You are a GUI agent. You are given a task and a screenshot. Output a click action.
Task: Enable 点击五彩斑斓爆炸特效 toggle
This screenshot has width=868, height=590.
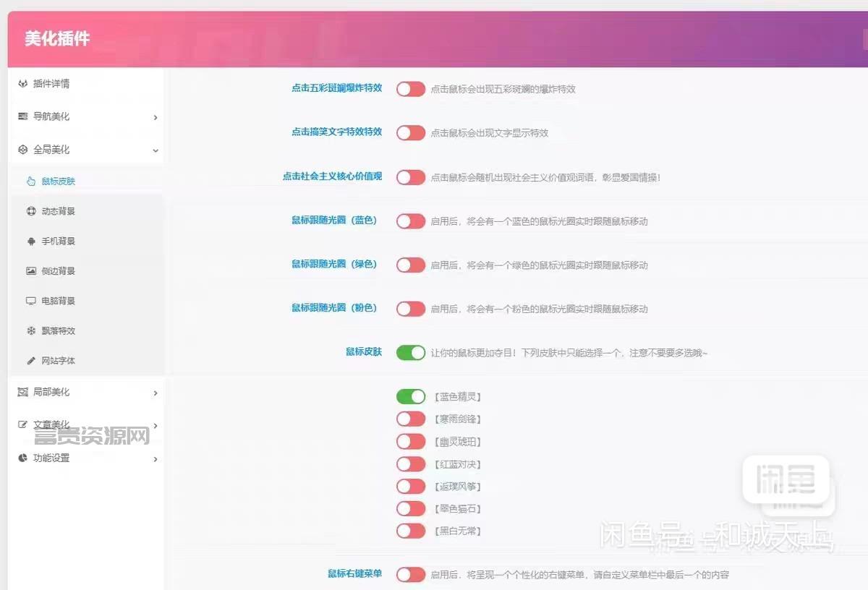[411, 89]
